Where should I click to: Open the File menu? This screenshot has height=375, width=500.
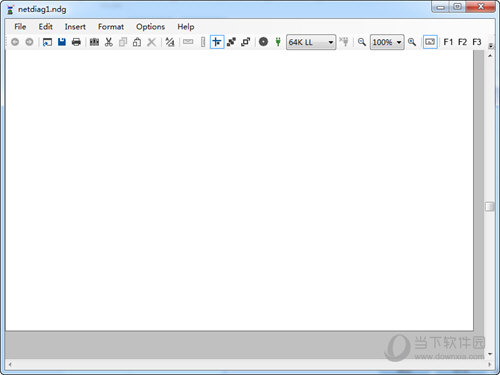point(20,27)
